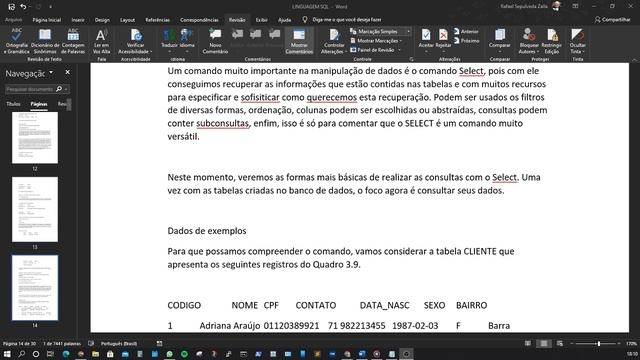Select page 13 thumbnail
640x360 pixels.
(35, 209)
